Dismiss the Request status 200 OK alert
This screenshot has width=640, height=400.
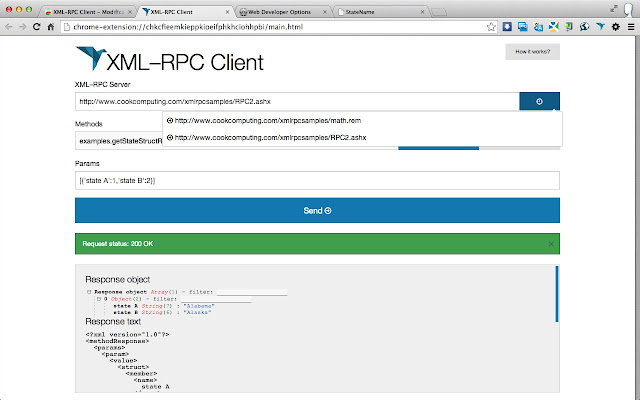[x=551, y=244]
